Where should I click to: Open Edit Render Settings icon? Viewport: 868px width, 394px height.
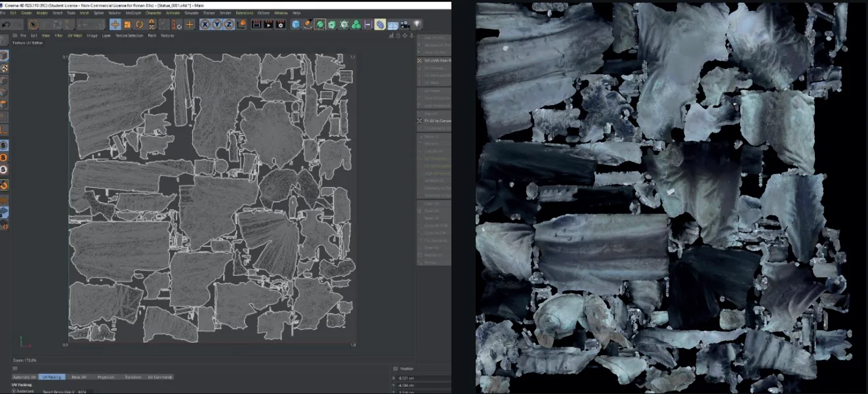[x=281, y=24]
